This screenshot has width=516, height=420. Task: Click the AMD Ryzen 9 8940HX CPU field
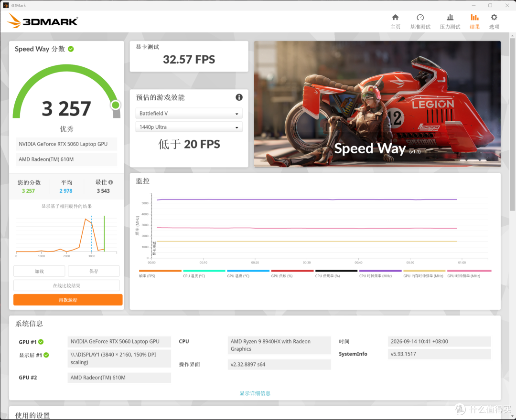coord(279,345)
